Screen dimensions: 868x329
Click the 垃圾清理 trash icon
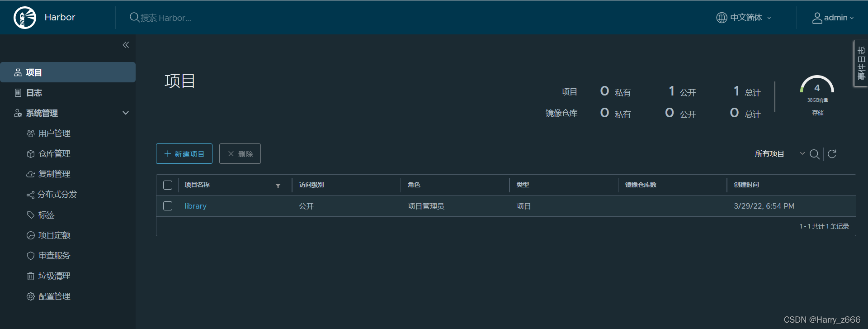point(31,276)
